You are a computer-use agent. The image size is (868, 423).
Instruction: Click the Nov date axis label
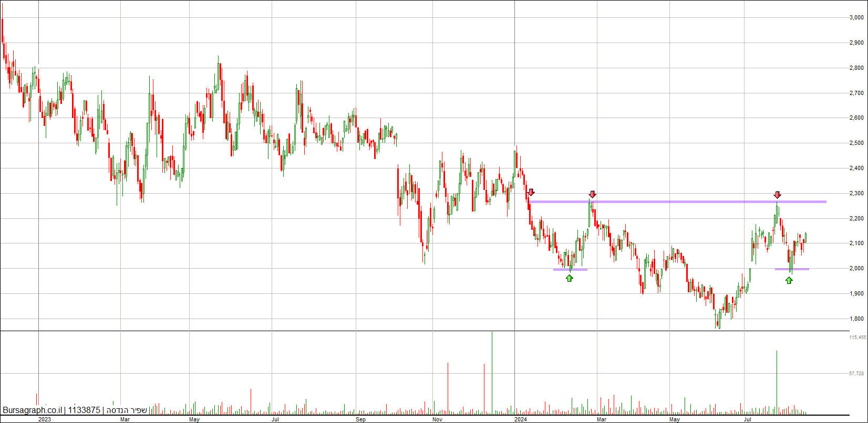(438, 419)
